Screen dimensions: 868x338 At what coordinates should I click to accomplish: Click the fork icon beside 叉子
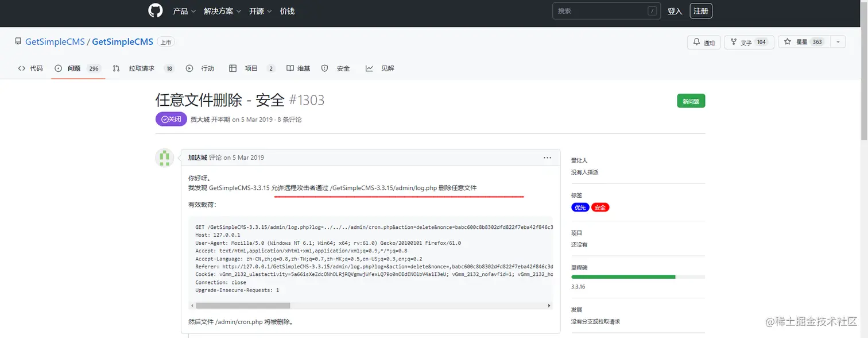click(733, 42)
